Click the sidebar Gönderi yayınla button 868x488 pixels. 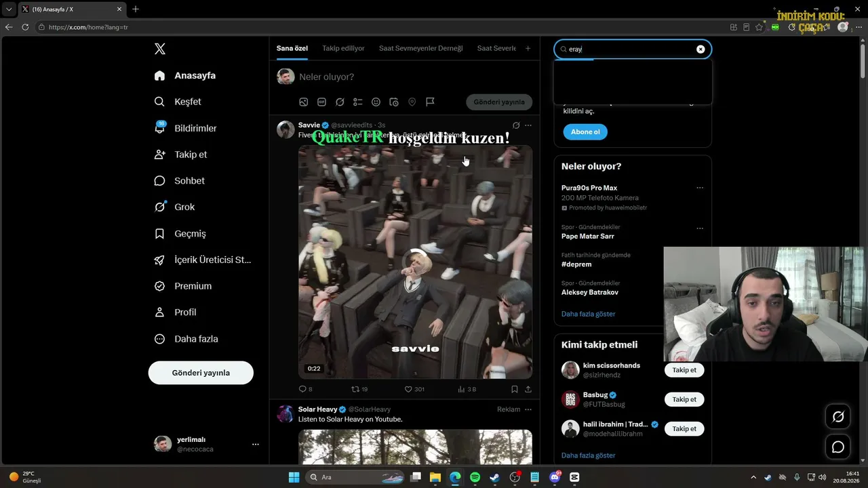(201, 373)
